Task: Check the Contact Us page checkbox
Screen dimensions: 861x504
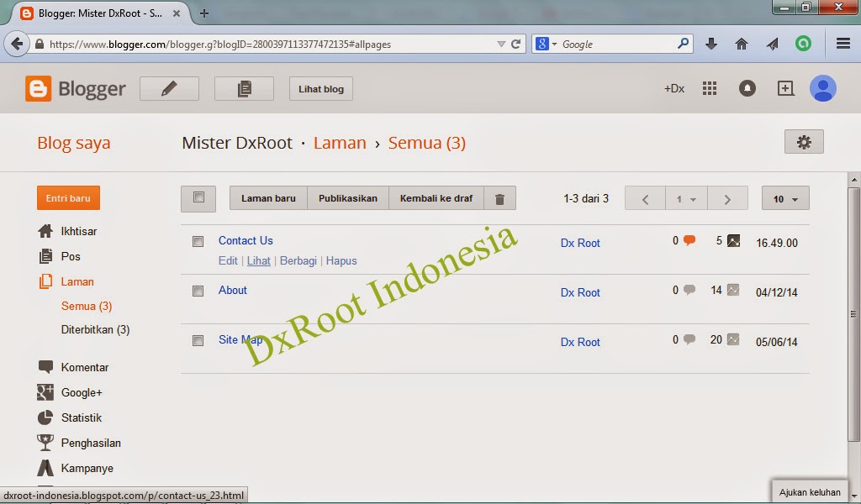Action: point(198,241)
